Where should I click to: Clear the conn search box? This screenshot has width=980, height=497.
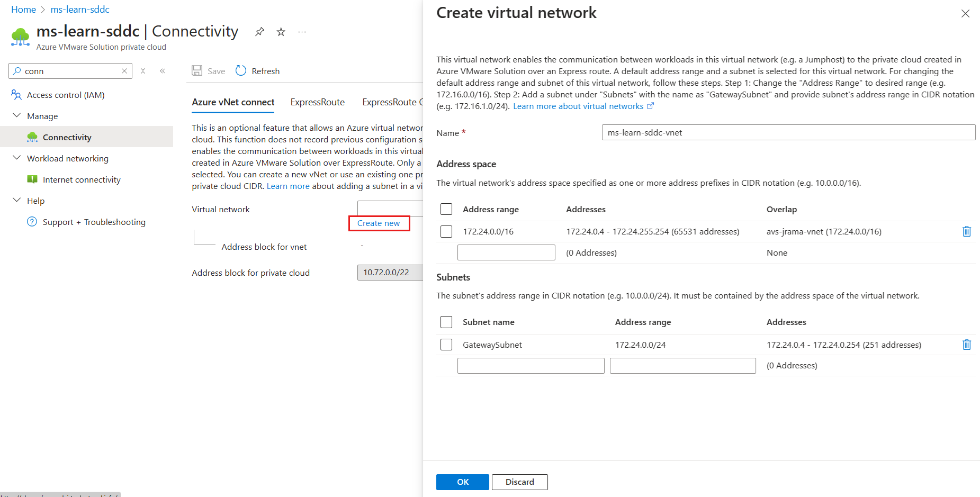pos(124,71)
